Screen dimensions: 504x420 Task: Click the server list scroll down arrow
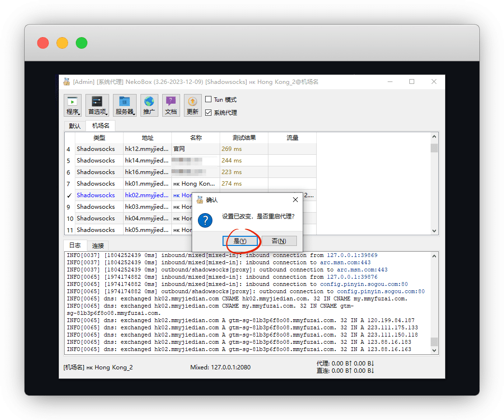pyautogui.click(x=434, y=231)
